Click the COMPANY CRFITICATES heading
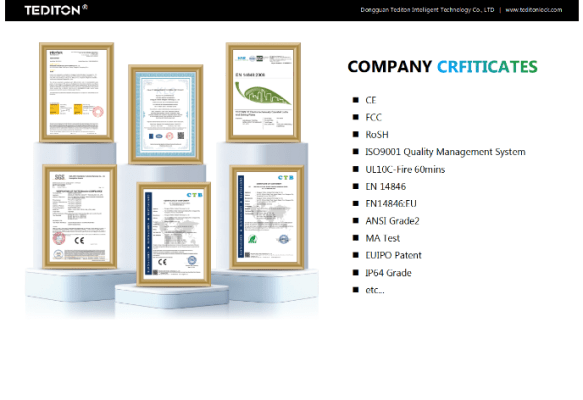The width and height of the screenshot is (583, 400). (x=442, y=67)
